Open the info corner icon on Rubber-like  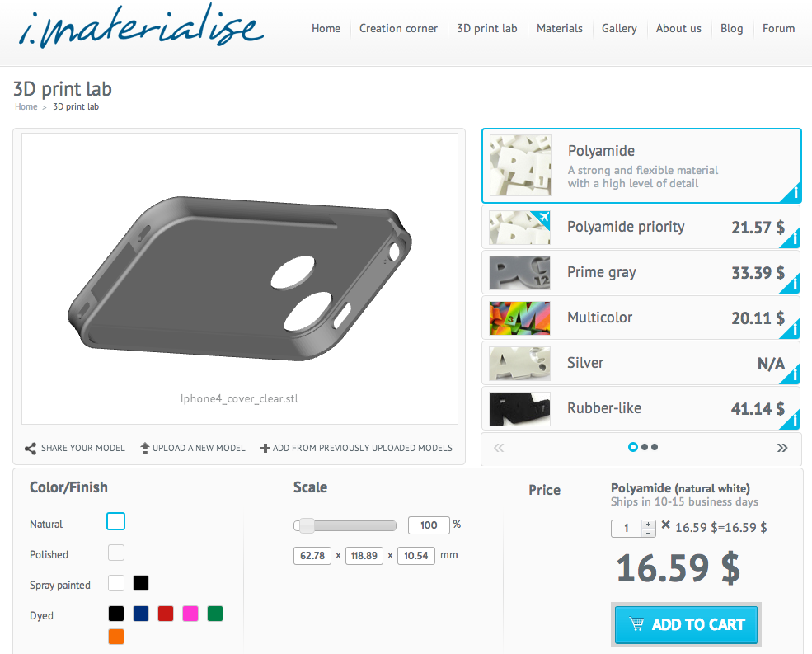click(x=792, y=420)
